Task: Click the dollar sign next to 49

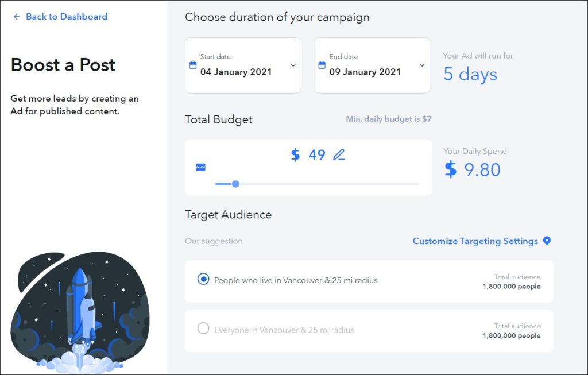Action: click(x=295, y=154)
